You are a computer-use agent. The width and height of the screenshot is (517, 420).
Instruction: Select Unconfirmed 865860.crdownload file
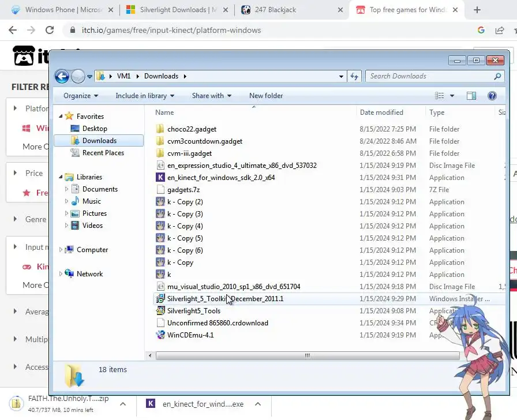tap(218, 323)
